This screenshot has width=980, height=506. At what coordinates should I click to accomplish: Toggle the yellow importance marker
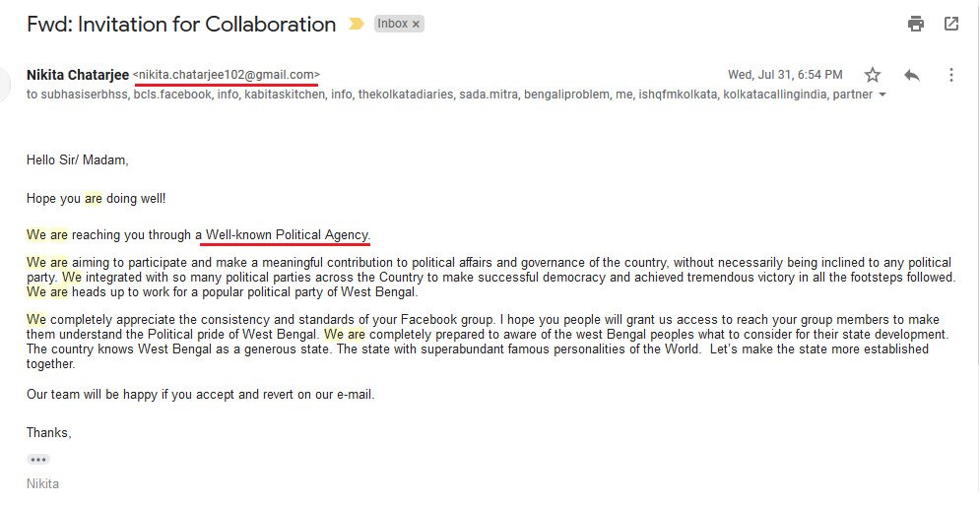(x=357, y=25)
